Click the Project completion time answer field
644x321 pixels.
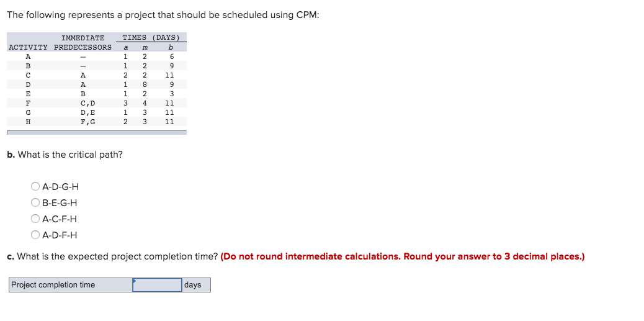(x=158, y=285)
